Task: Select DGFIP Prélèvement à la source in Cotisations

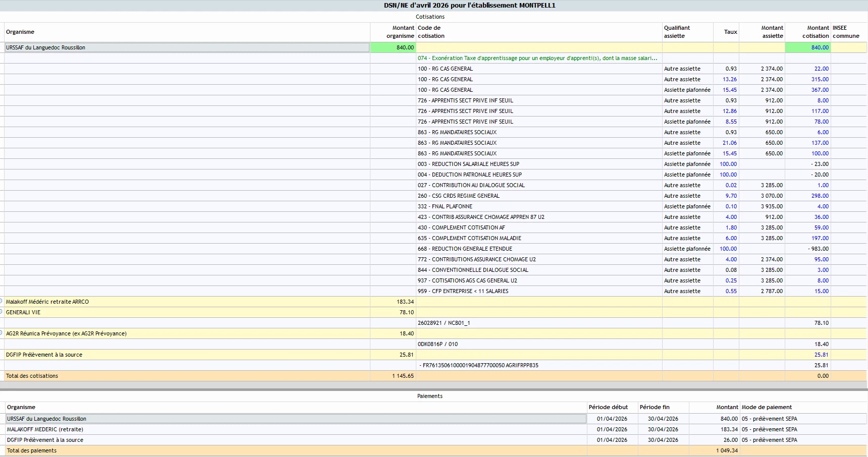Action: point(187,355)
